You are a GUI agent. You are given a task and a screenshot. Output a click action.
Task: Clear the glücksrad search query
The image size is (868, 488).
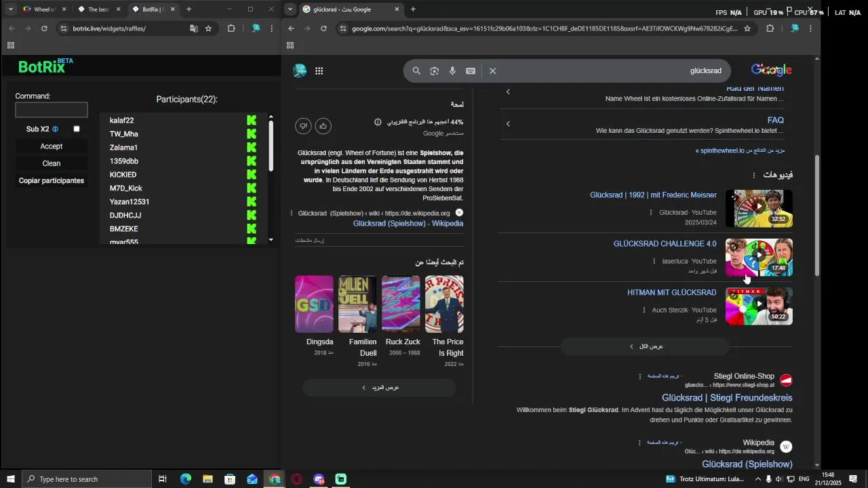point(493,71)
